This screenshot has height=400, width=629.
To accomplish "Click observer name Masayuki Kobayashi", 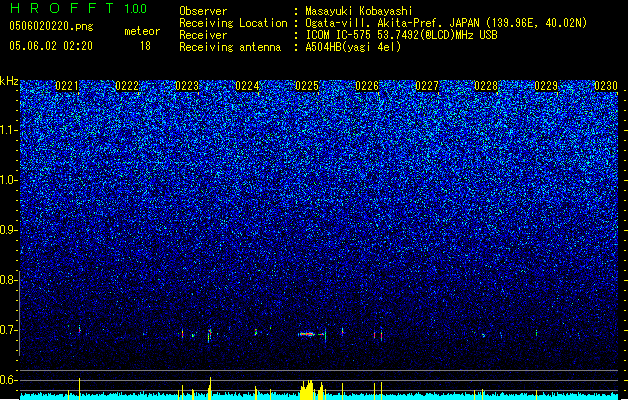I will tap(359, 11).
